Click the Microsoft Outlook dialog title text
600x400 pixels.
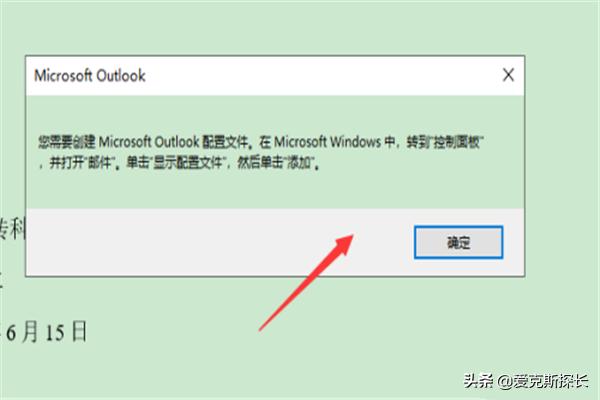pos(90,75)
